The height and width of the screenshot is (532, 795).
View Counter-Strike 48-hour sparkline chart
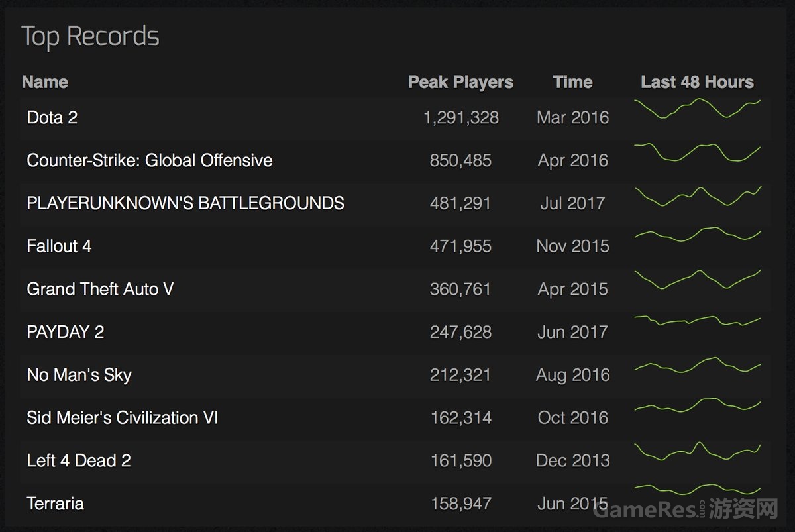tap(697, 152)
